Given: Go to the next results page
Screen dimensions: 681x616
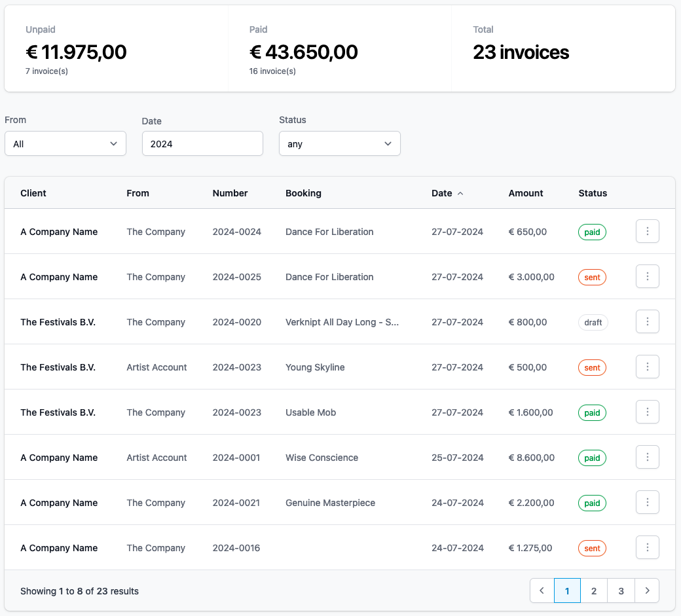Looking at the screenshot, I should pos(647,590).
